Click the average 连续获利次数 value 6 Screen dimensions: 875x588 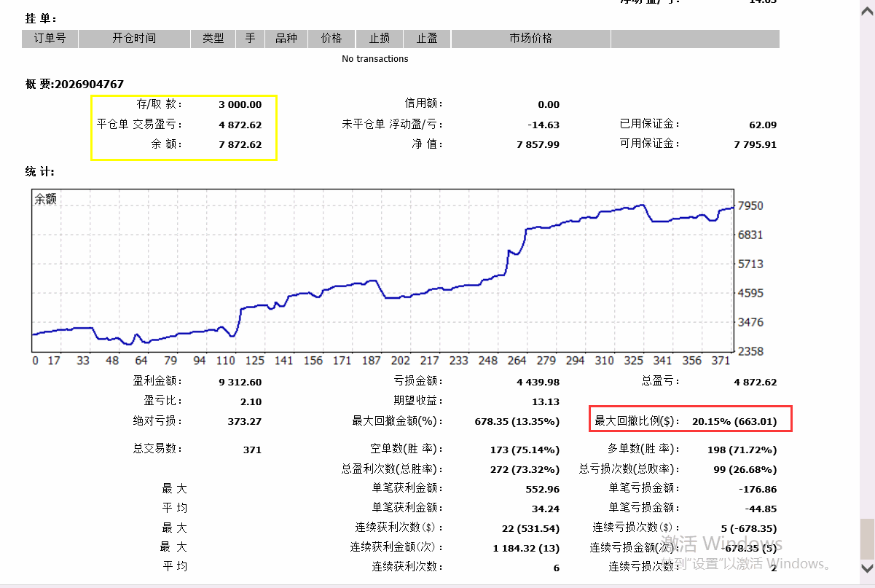(x=557, y=568)
